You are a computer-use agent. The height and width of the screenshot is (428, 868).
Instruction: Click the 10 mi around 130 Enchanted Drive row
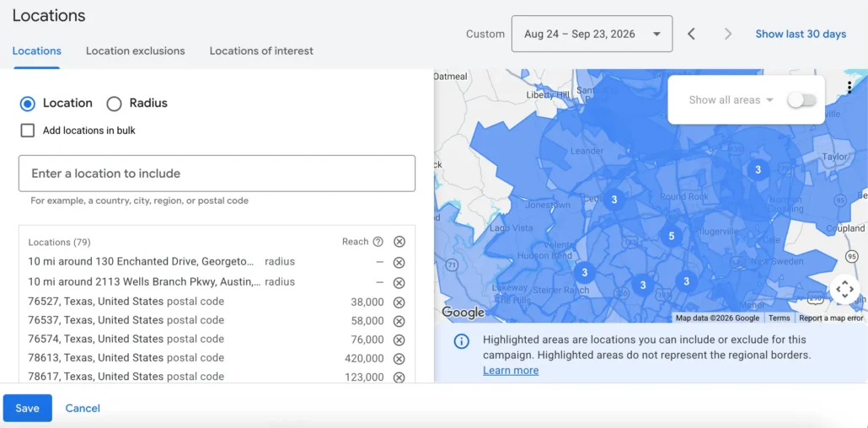217,262
